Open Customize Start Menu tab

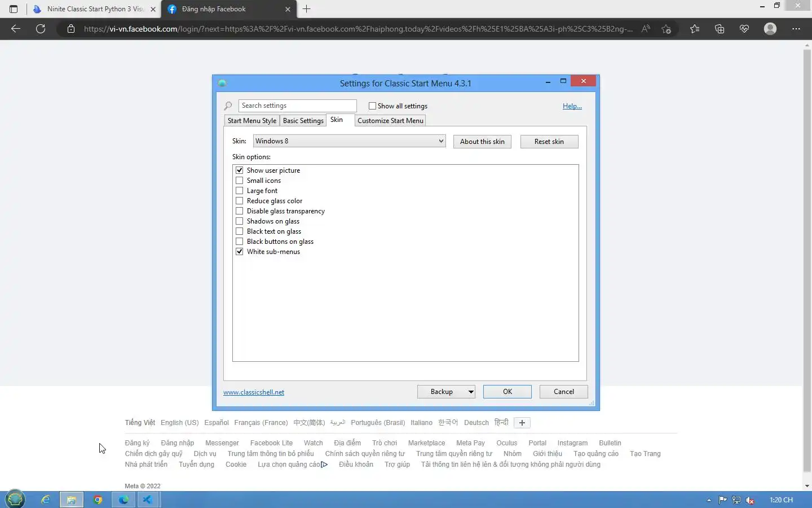tap(390, 121)
